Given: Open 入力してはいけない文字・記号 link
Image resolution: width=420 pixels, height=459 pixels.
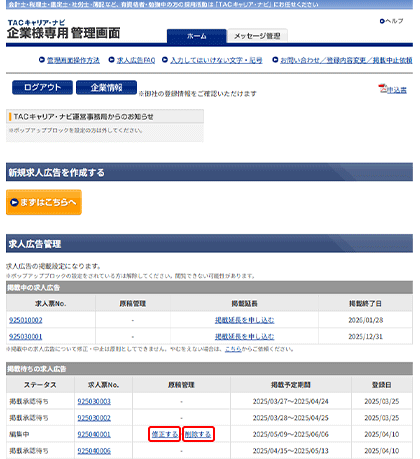Looking at the screenshot, I should tap(216, 60).
